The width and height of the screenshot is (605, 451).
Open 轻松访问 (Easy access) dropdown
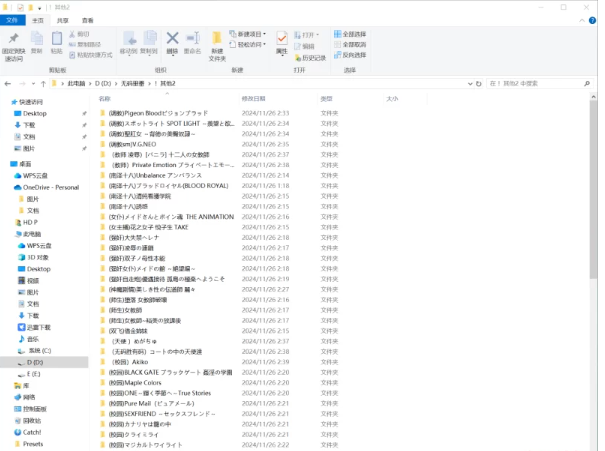click(x=247, y=44)
